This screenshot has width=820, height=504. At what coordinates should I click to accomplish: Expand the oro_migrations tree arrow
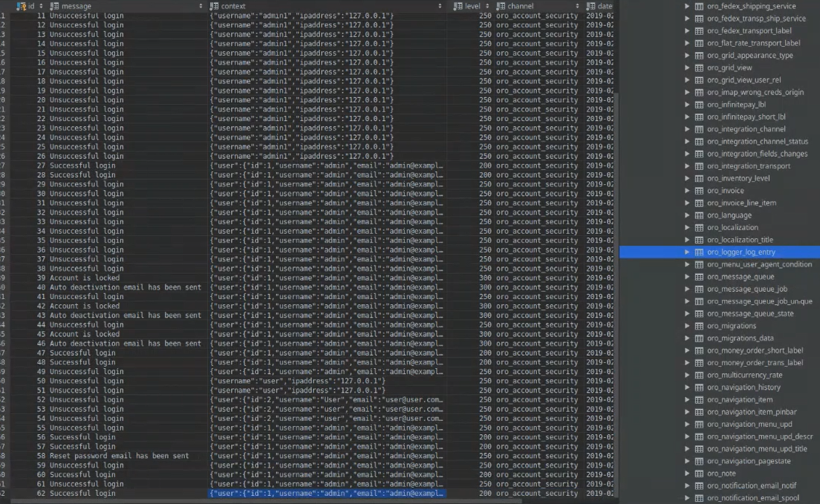(687, 326)
